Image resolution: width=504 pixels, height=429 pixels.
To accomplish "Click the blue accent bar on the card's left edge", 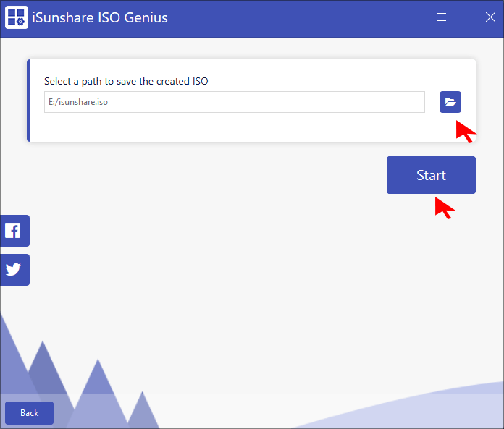I will (28, 101).
